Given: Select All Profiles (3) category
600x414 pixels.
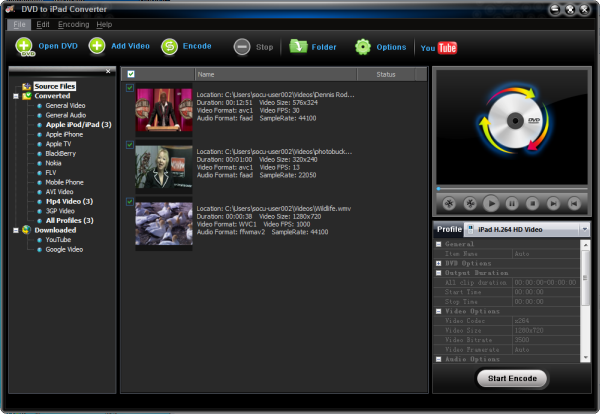Looking at the screenshot, I should coord(70,220).
